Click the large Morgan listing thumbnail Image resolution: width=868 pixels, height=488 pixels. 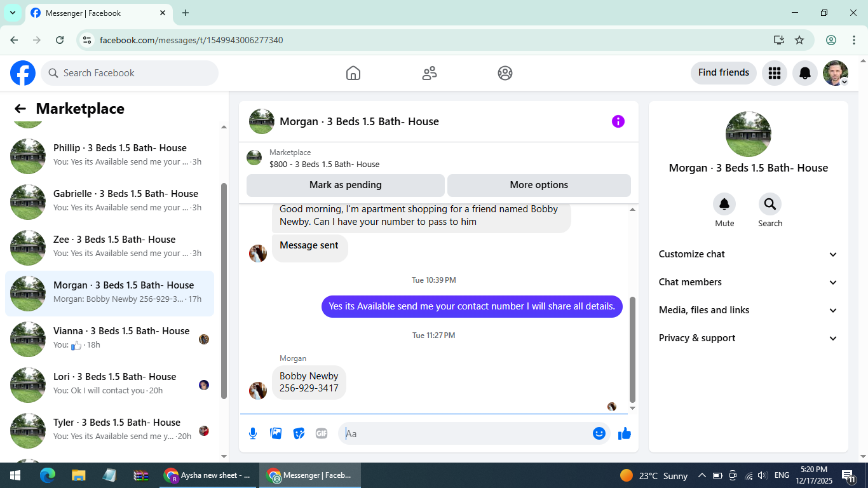coord(749,134)
